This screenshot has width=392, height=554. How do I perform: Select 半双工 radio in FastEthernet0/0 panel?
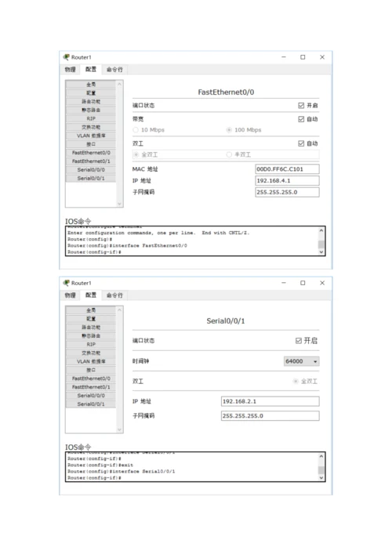[229, 154]
